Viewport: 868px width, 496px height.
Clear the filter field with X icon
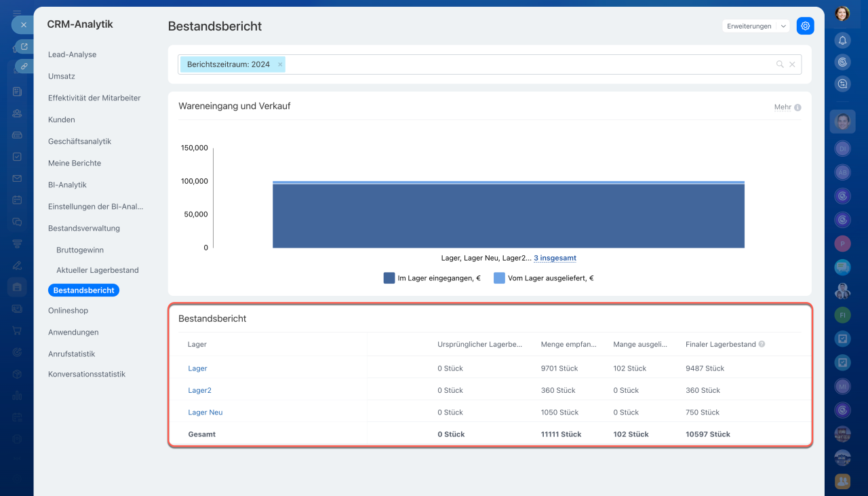(792, 64)
